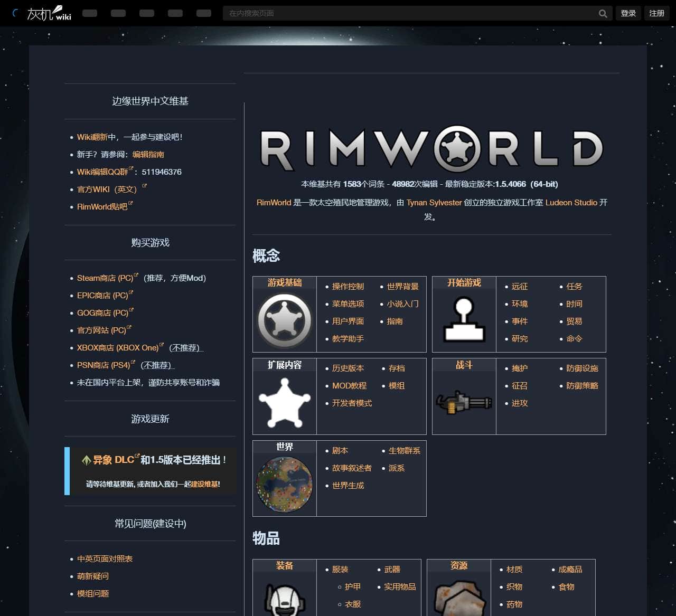The height and width of the screenshot is (616, 676).
Task: Click the large RimWorld logo banner
Action: tap(431, 149)
